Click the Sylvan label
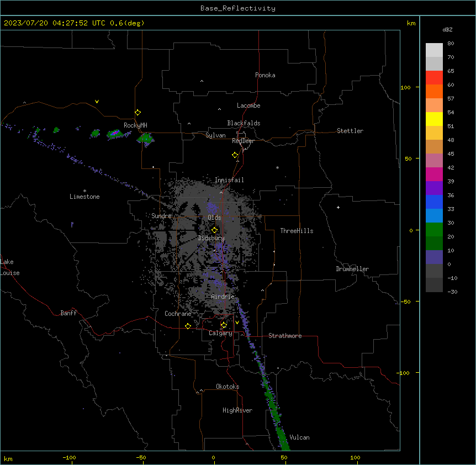 pyautogui.click(x=215, y=135)
